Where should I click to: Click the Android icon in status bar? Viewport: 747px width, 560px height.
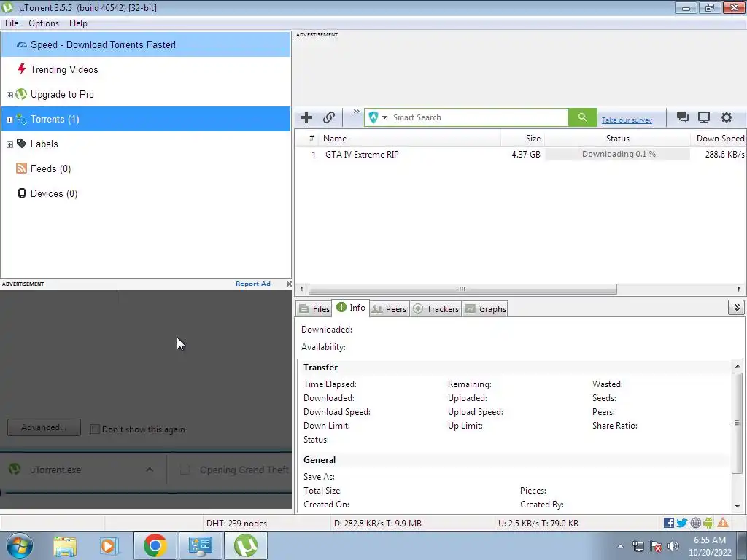pyautogui.click(x=708, y=524)
